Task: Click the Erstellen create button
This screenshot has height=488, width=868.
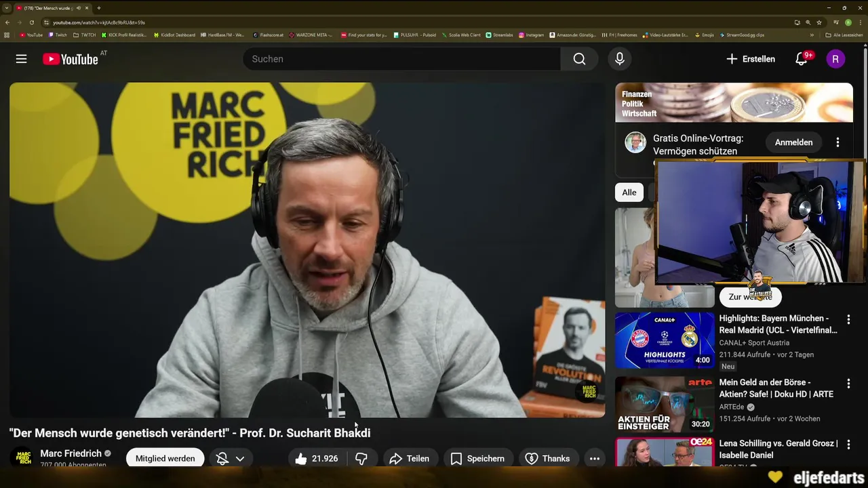Action: [x=751, y=59]
